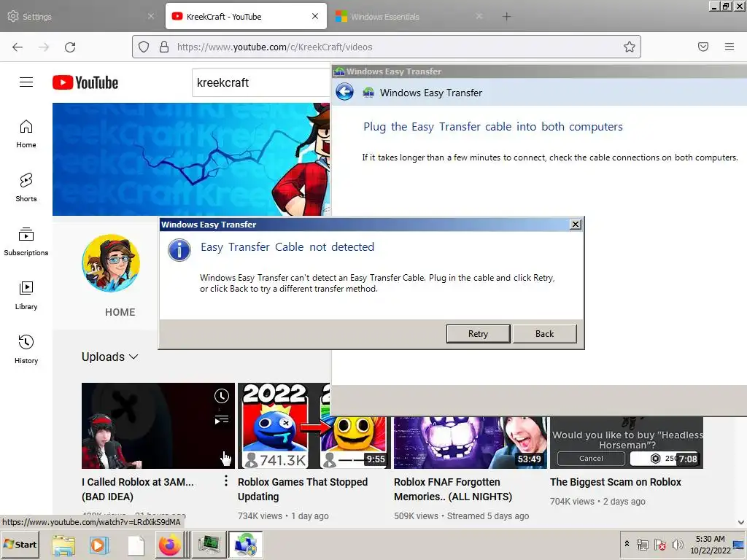Open Roblox FNAF Forgotten Memories thumbnail
747x560 pixels.
pos(471,443)
